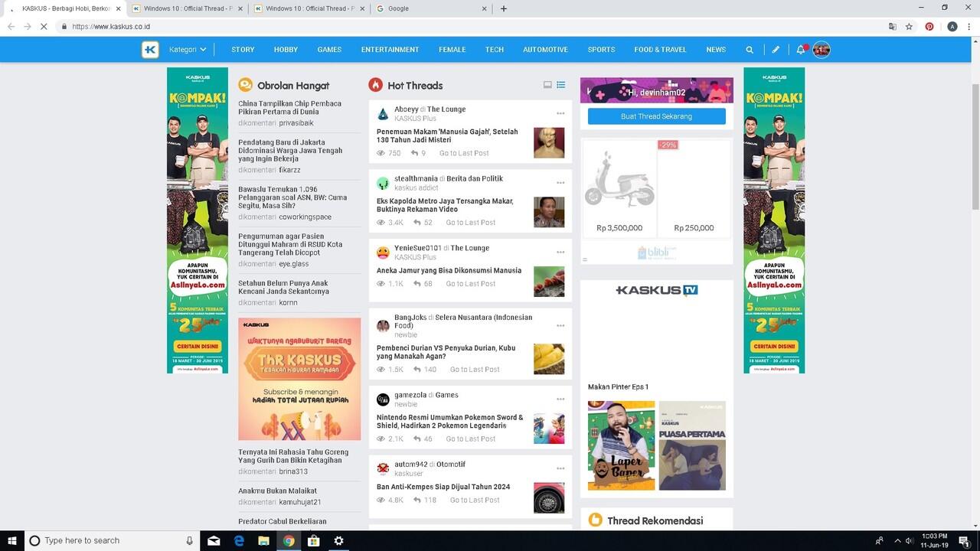The width and height of the screenshot is (980, 551).
Task: Open the notification bell
Action: (x=801, y=50)
